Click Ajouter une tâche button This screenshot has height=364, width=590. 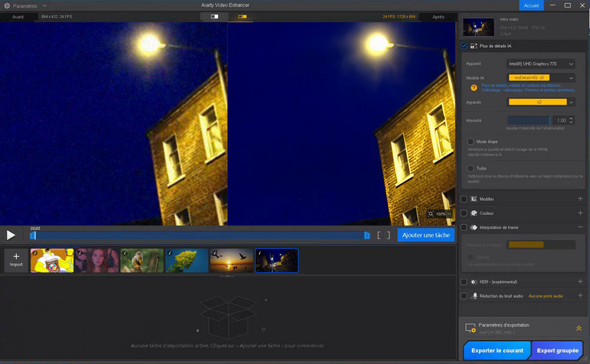(426, 235)
